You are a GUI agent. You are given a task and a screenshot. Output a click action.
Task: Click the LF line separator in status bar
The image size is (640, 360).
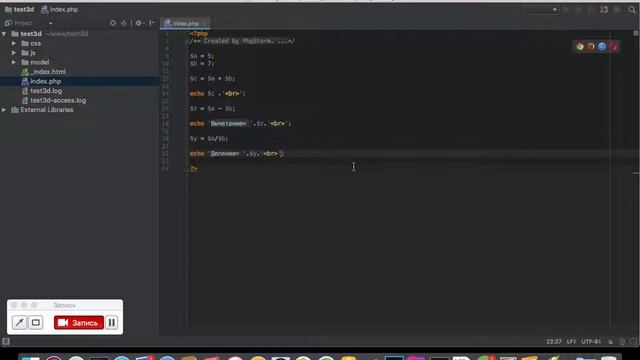571,342
